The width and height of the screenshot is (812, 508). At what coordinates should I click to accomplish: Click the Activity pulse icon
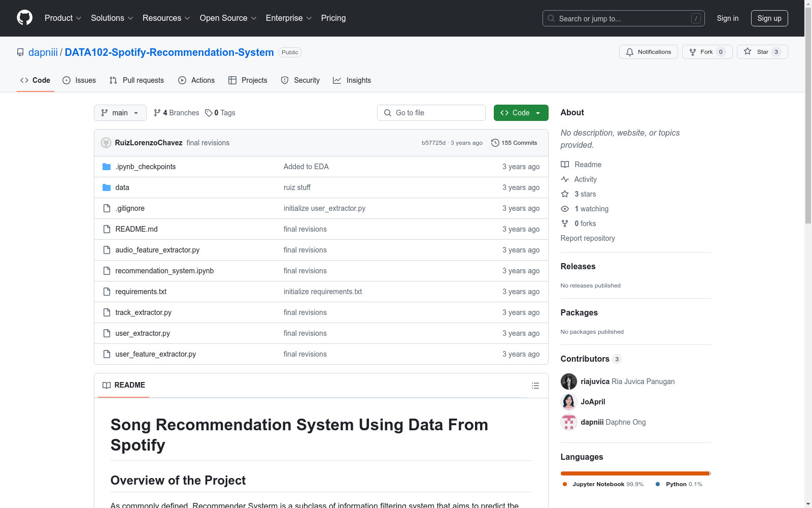tap(565, 179)
